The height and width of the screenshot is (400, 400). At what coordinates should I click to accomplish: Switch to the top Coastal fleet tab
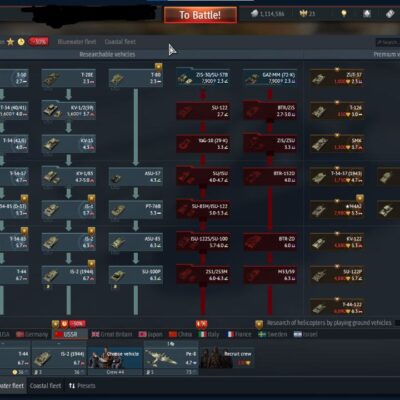click(x=120, y=42)
